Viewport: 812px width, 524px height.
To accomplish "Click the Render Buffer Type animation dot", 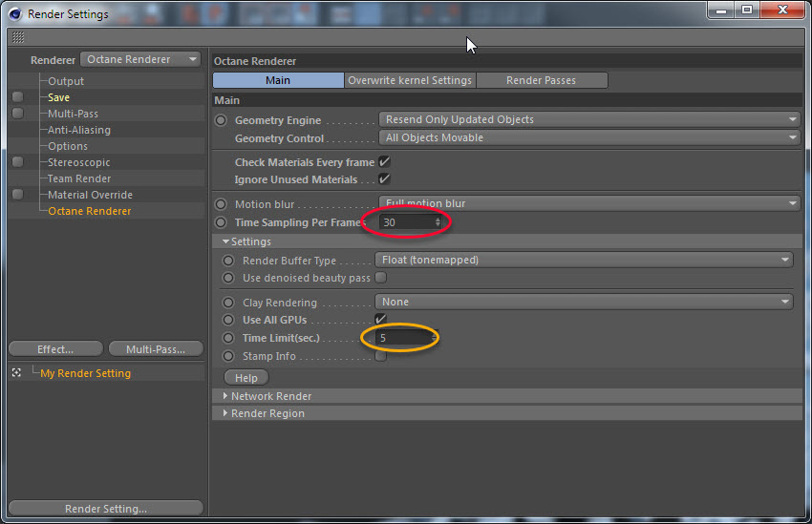I will point(228,261).
